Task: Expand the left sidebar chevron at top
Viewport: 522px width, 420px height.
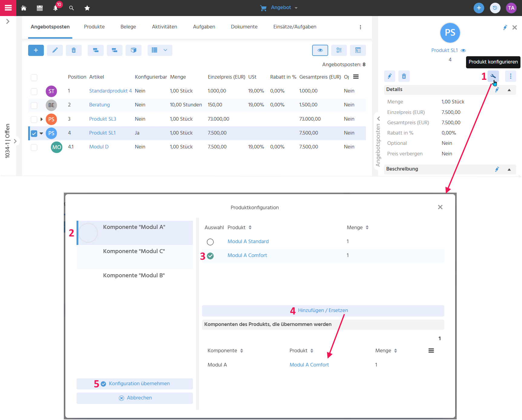Action: [x=8, y=21]
